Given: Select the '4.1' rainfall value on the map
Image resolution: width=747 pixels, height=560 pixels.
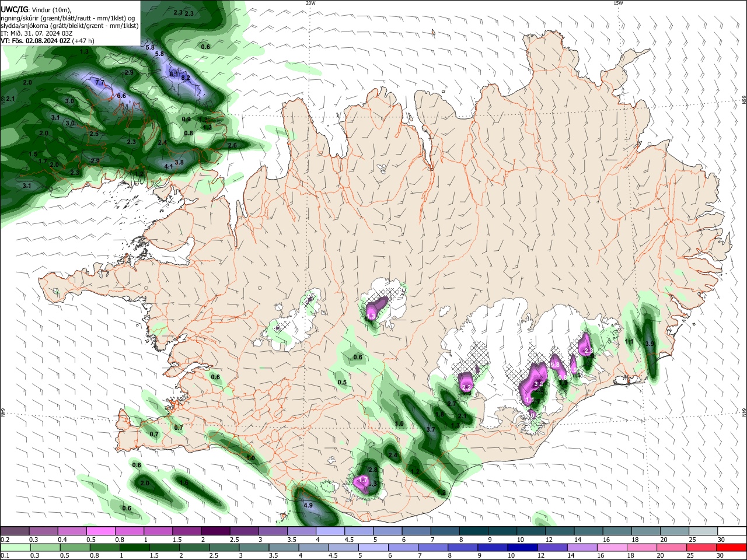Looking at the screenshot, I should pos(169,167).
